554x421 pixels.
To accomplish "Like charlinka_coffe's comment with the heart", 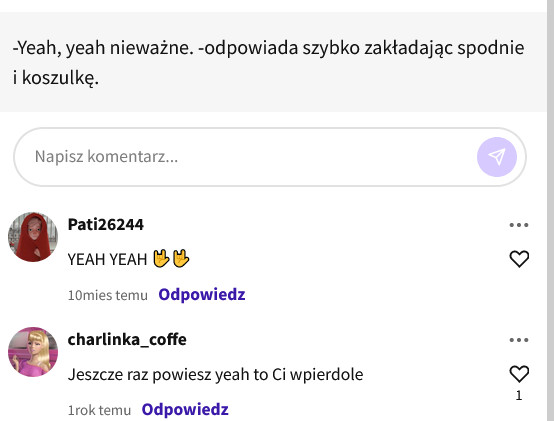I will pyautogui.click(x=519, y=374).
